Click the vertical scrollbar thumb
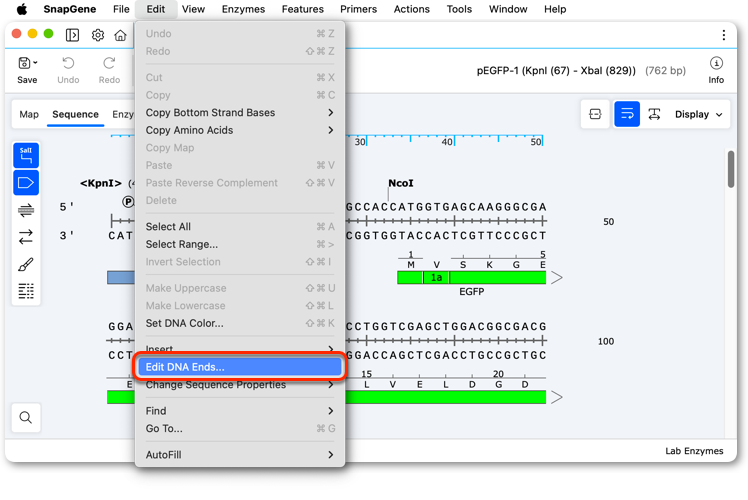The height and width of the screenshot is (500, 748). coord(731,169)
